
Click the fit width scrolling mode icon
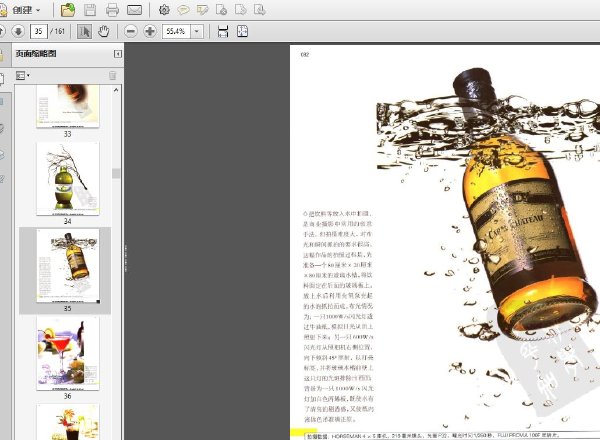click(x=223, y=31)
